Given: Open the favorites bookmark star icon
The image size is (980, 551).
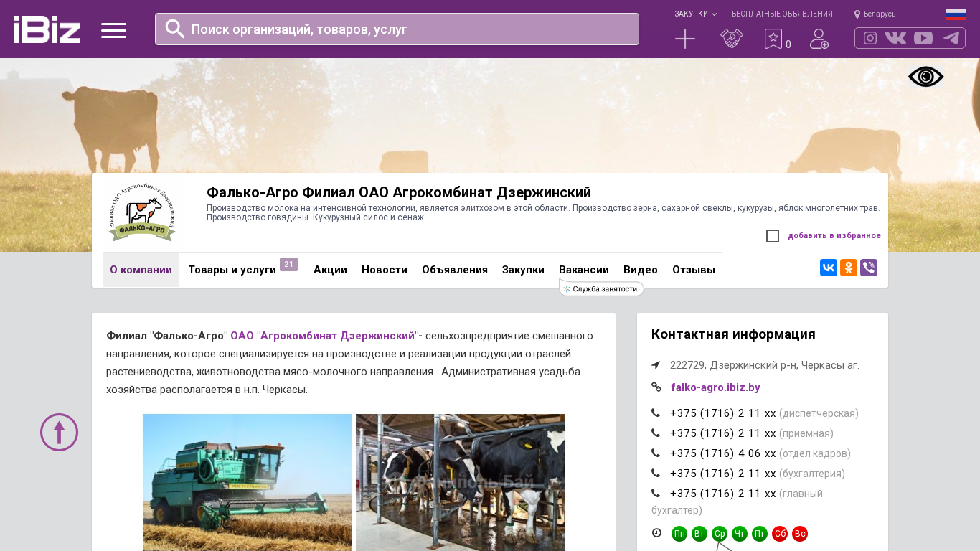Looking at the screenshot, I should pos(773,39).
